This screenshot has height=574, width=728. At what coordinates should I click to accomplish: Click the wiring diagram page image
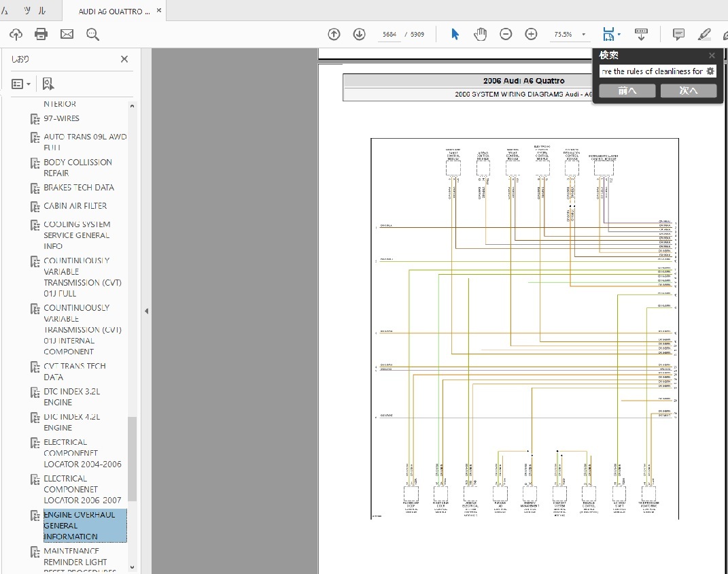tap(525, 328)
